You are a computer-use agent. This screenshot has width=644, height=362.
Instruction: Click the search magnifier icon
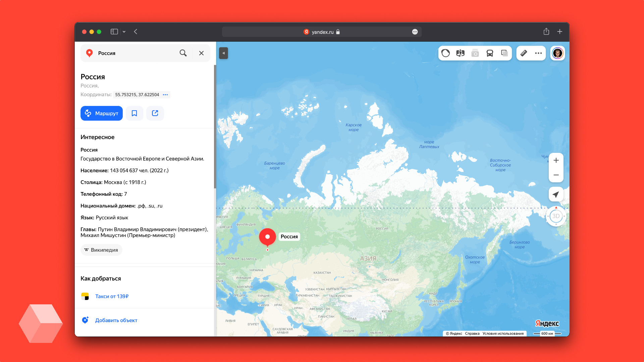(x=183, y=53)
